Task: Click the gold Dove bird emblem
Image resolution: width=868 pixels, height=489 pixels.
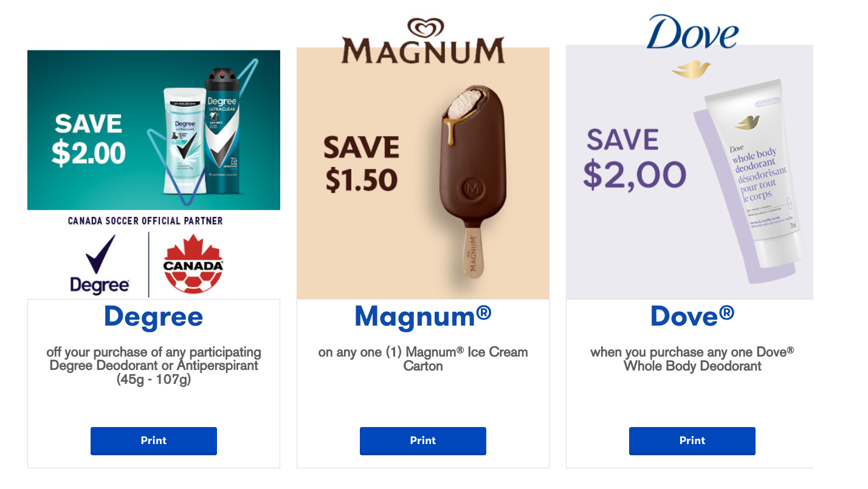Action: tap(691, 69)
